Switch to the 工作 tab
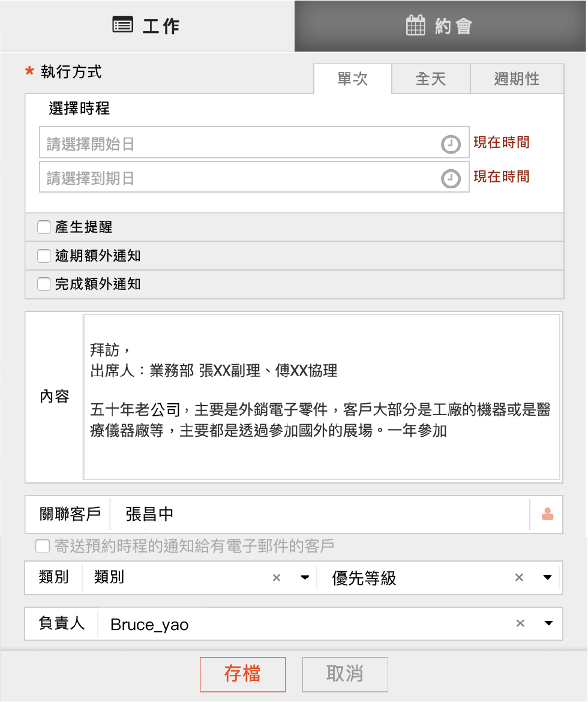This screenshot has height=702, width=588. [x=148, y=26]
